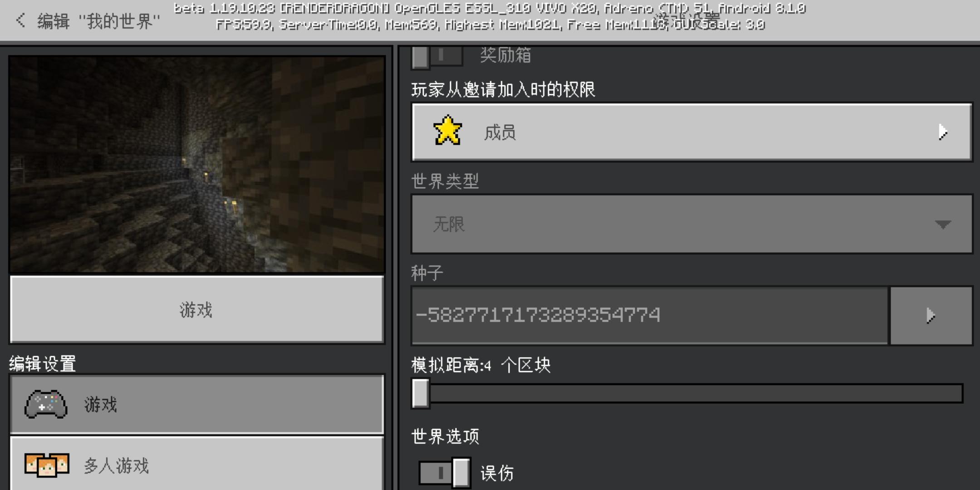Open the 成员 permission selector
The height and width of the screenshot is (490, 980).
pos(691,132)
